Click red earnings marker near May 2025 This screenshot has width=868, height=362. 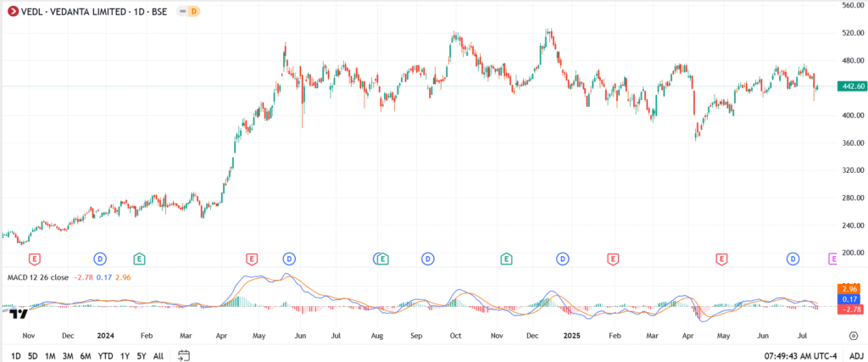(721, 258)
